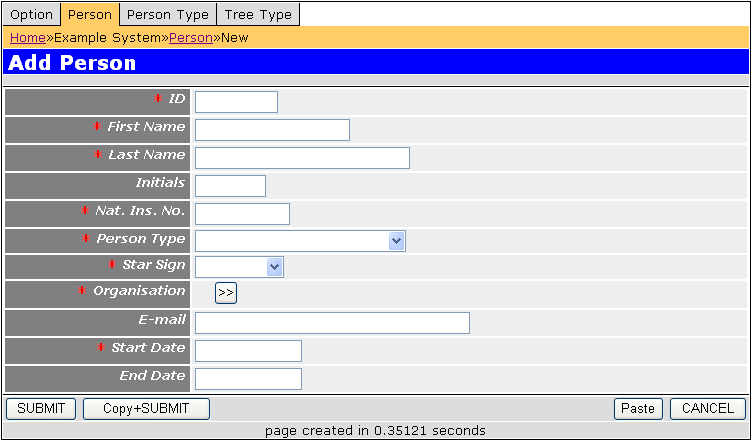Click the 'Add Person' heading text
Image resolution: width=752 pixels, height=441 pixels.
72,63
